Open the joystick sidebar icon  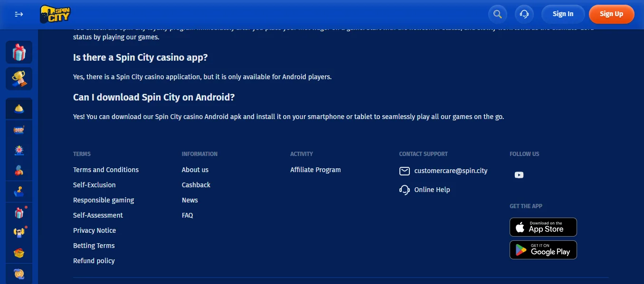(19, 192)
